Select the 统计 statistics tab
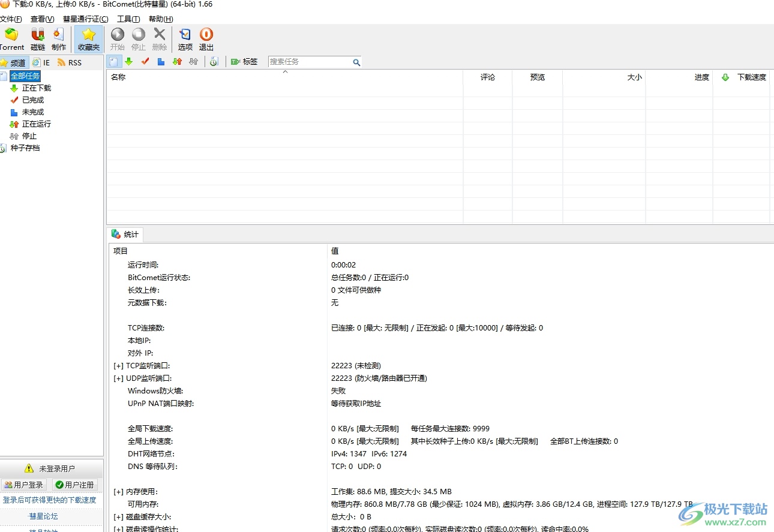The width and height of the screenshot is (774, 532). coord(125,235)
